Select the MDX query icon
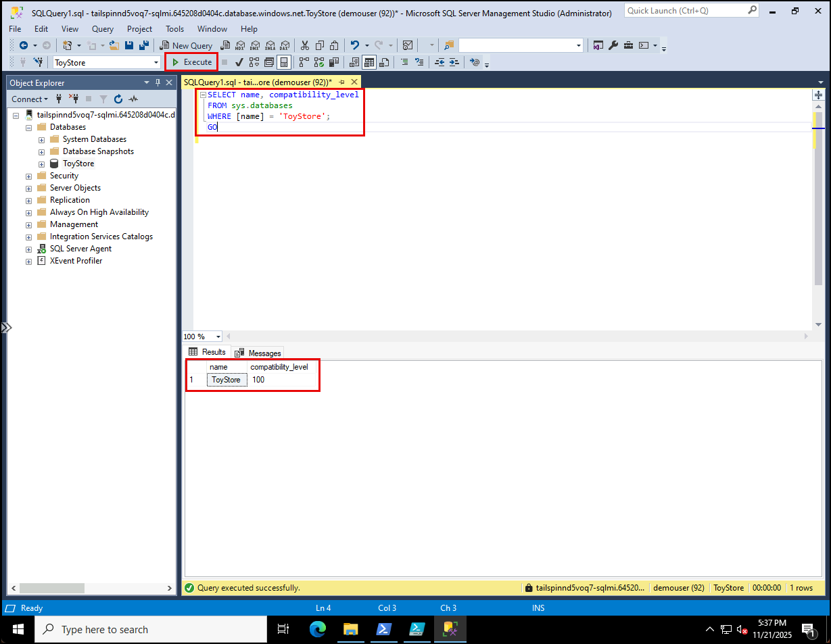Screen dimensions: 831x644 [x=241, y=45]
